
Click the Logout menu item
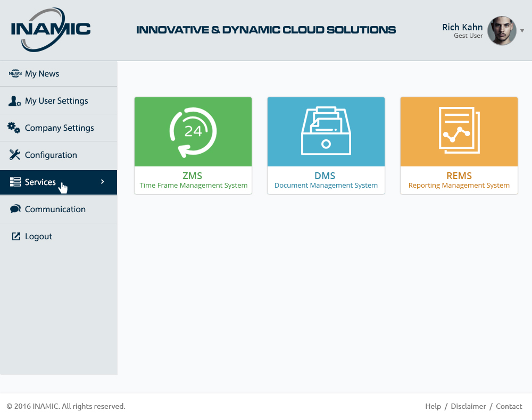coord(59,236)
